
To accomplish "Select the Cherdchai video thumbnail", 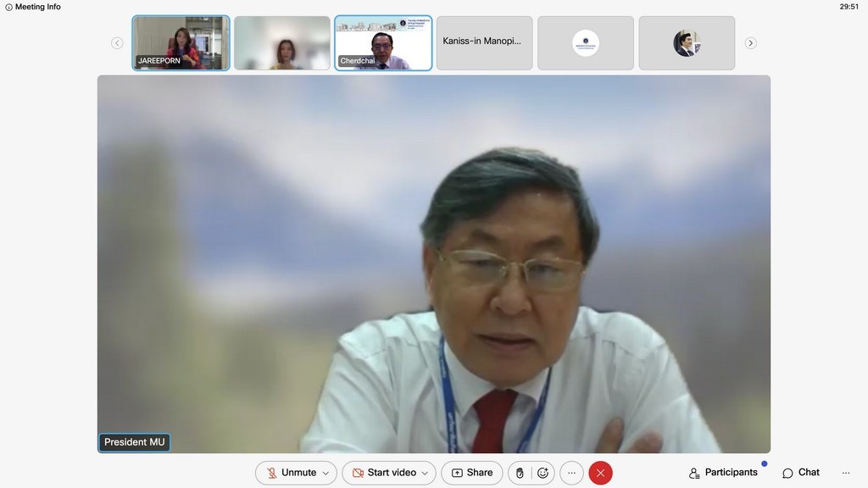I will coord(383,42).
